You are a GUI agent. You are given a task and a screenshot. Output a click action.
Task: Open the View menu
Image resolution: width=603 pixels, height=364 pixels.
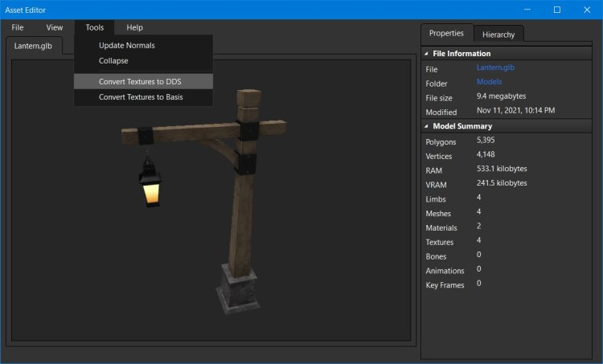[55, 27]
